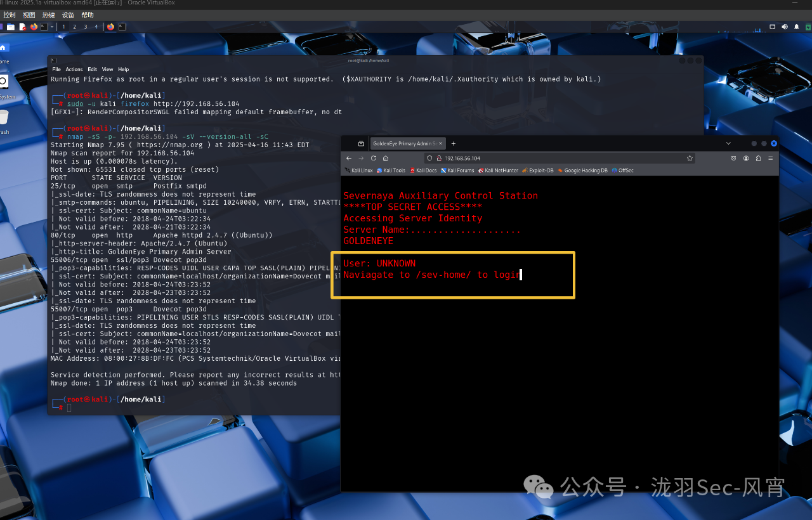Image resolution: width=812 pixels, height=520 pixels.
Task: Click the 192.168.56.104 address bar
Action: tap(560, 158)
